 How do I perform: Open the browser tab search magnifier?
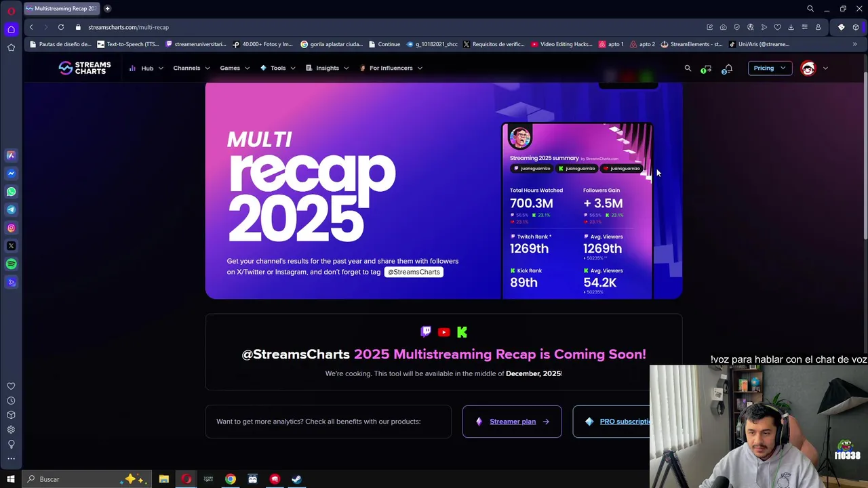pos(810,9)
